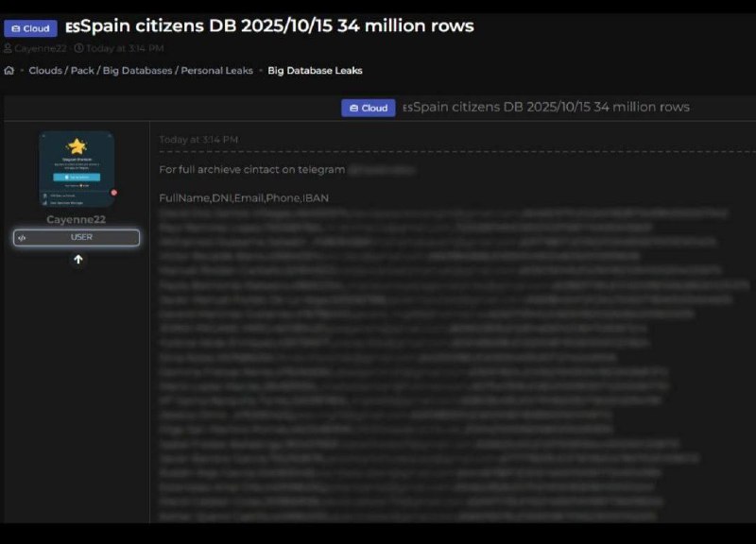Viewport: 756px width, 544px height.
Task: Click the main thread title at the top
Action: [x=269, y=25]
